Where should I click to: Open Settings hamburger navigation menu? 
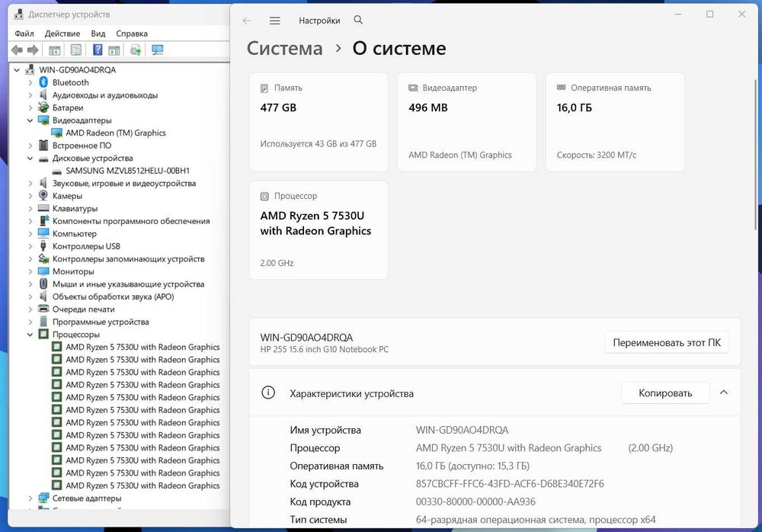pos(274,21)
